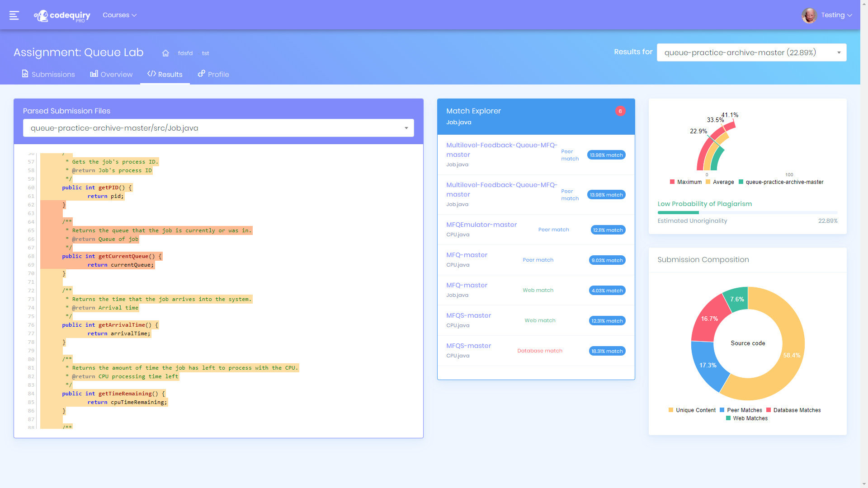Open the hamburger navigation menu

(14, 15)
